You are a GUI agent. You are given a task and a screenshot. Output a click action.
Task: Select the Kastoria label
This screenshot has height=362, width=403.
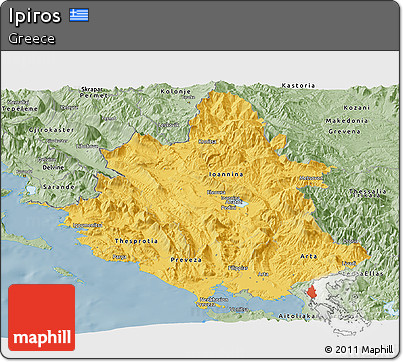pos(298,86)
